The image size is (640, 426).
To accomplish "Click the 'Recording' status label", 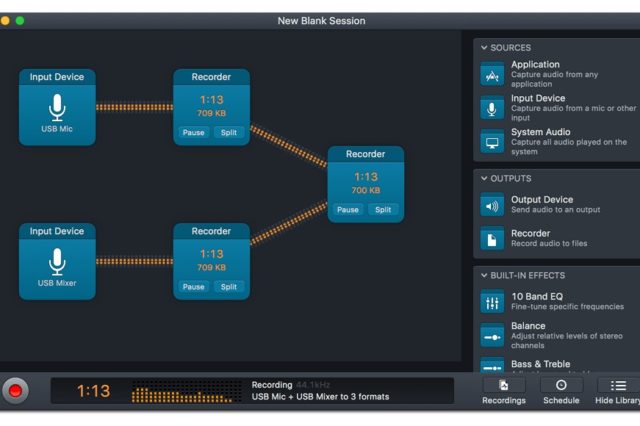I will click(x=272, y=385).
